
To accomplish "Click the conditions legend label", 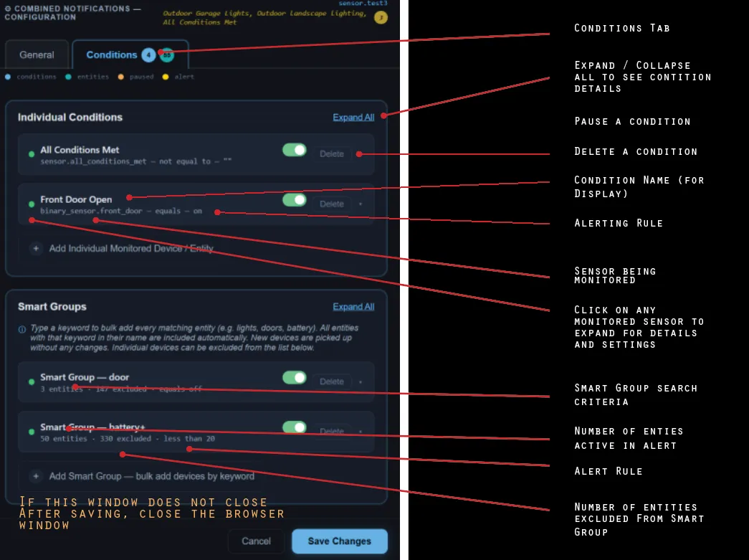I will click(x=37, y=77).
